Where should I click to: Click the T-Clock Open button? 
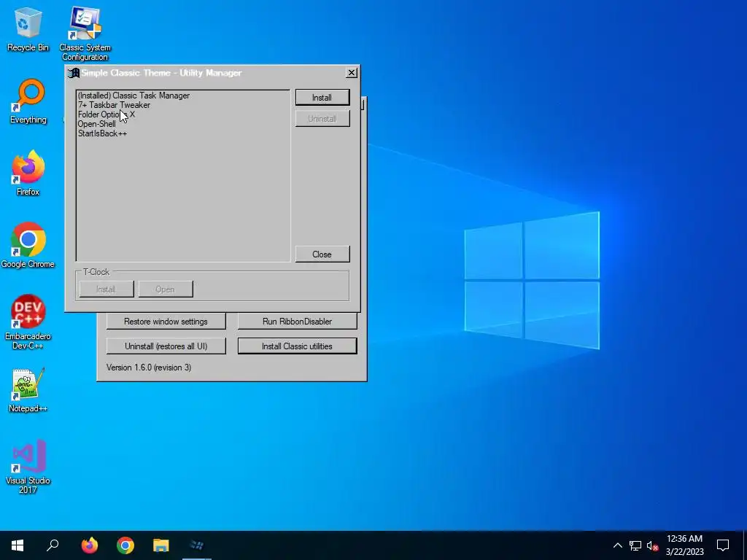point(166,289)
